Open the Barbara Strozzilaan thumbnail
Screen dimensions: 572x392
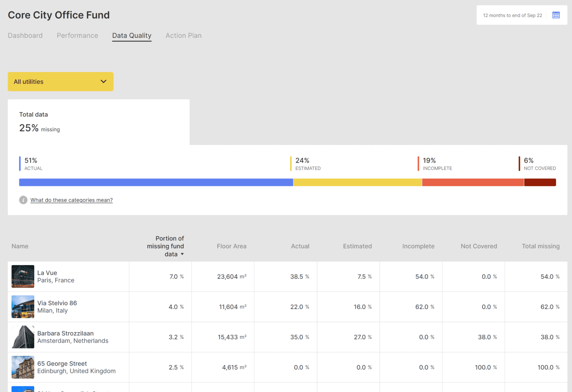[23, 337]
